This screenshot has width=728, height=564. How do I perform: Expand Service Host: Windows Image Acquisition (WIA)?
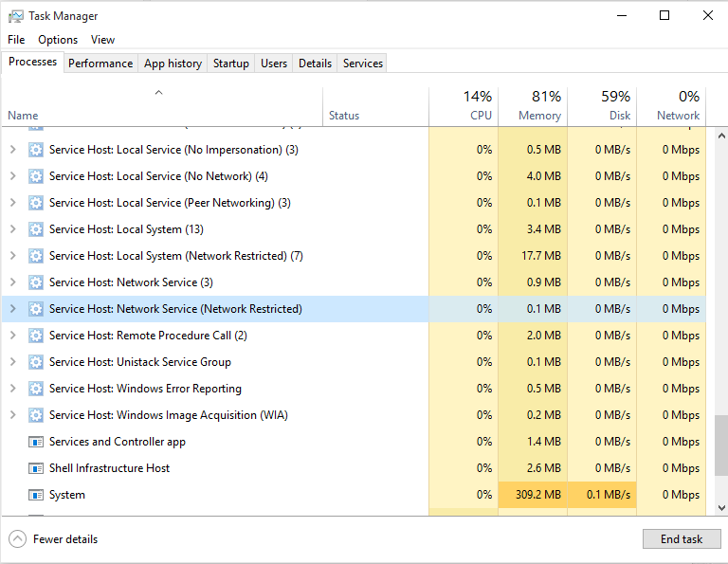[13, 414]
